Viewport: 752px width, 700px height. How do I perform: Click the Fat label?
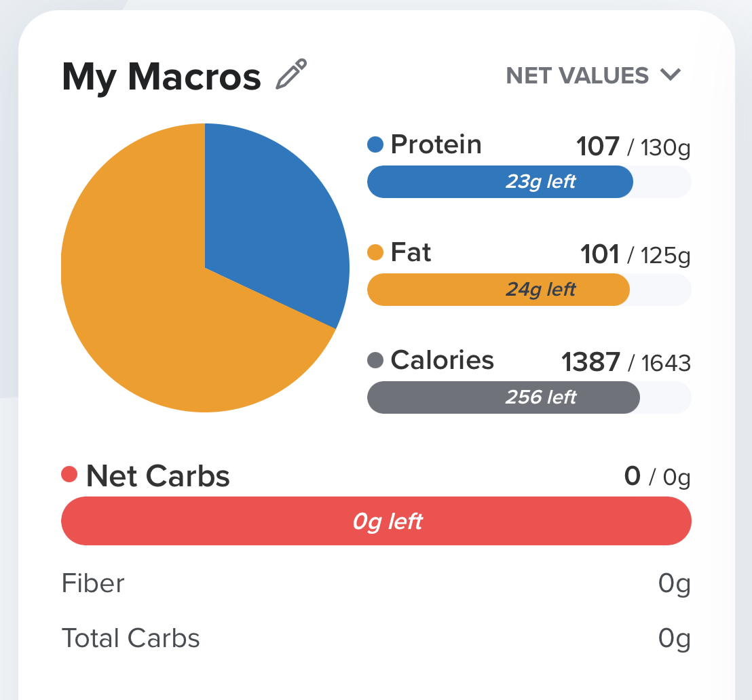point(411,252)
